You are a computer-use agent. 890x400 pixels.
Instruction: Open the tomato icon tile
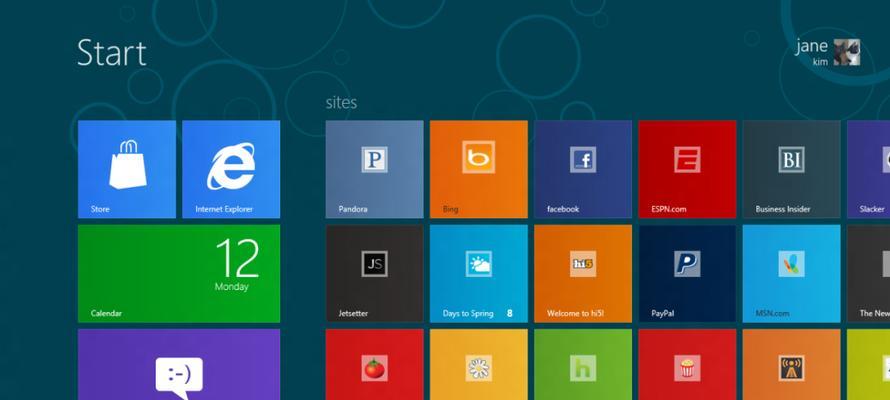click(x=375, y=364)
